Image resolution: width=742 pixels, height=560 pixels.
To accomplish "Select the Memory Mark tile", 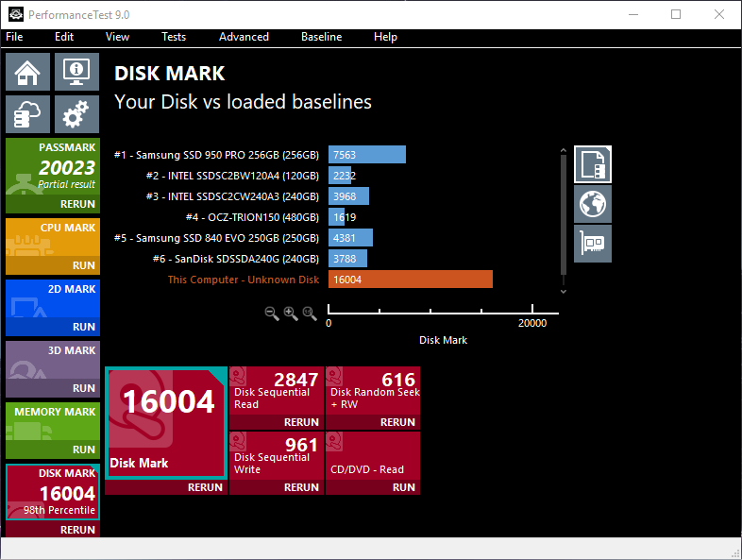I will [x=53, y=421].
